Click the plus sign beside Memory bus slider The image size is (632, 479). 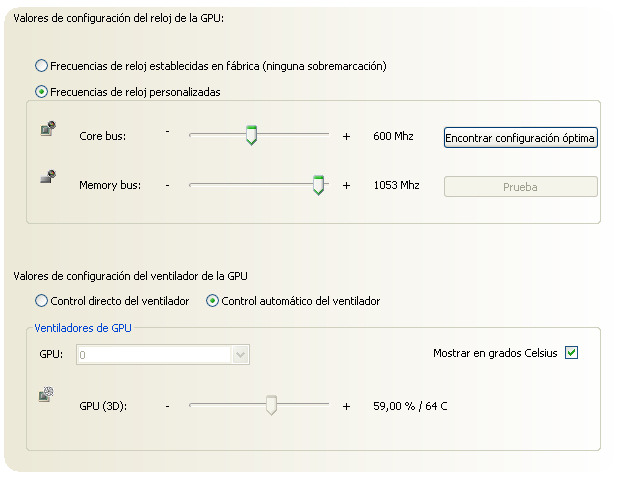tap(346, 186)
